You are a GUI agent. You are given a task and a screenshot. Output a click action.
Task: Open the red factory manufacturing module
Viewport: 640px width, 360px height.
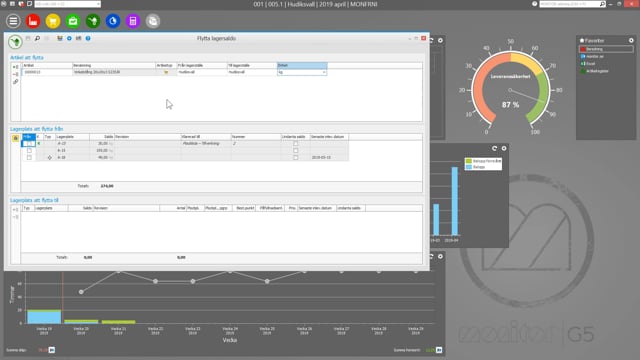(x=33, y=21)
